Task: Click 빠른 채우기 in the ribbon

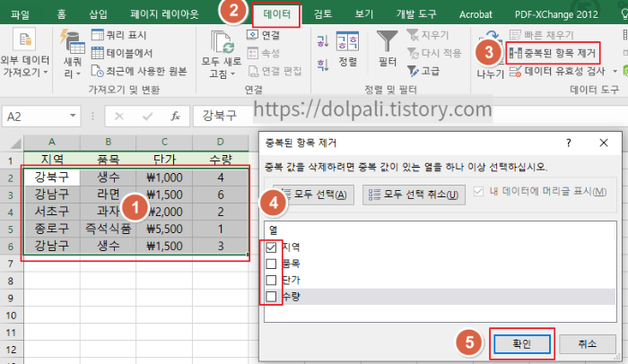Action: 542,35
